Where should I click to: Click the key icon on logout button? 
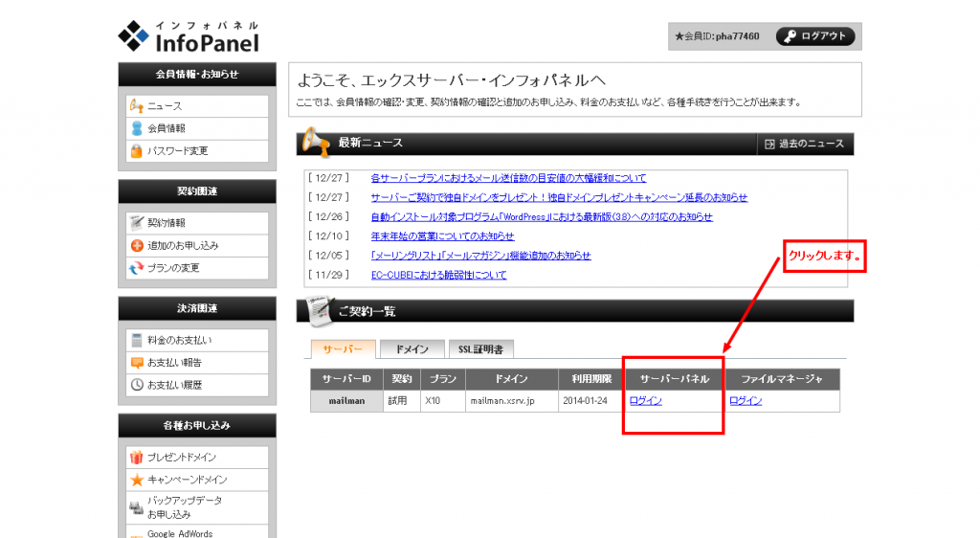[790, 36]
